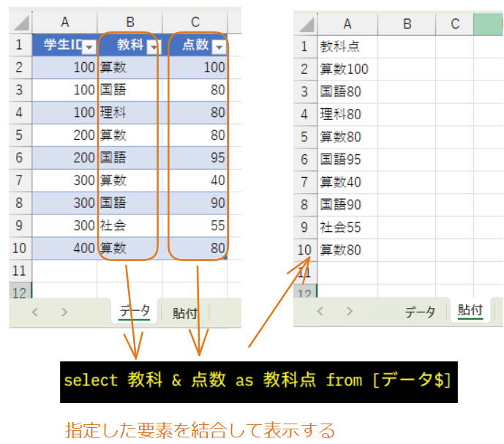The width and height of the screenshot is (504, 444).
Task: Select score cell 90 in left sheet
Action: point(195,203)
